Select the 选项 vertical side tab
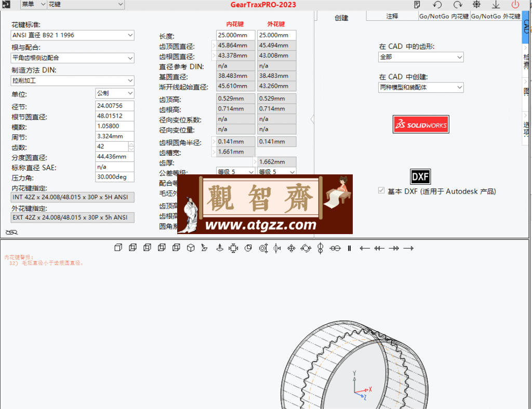532x409 pixels. (526, 128)
